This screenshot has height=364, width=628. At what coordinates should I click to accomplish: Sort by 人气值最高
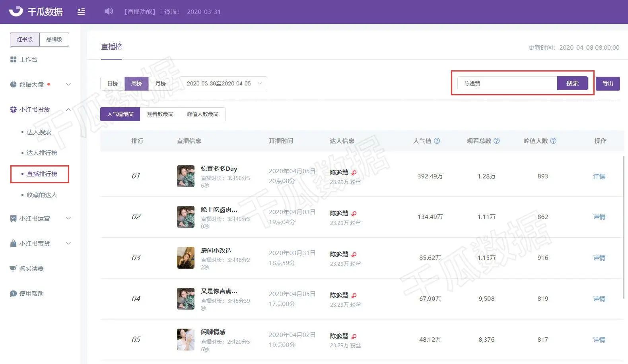[120, 114]
